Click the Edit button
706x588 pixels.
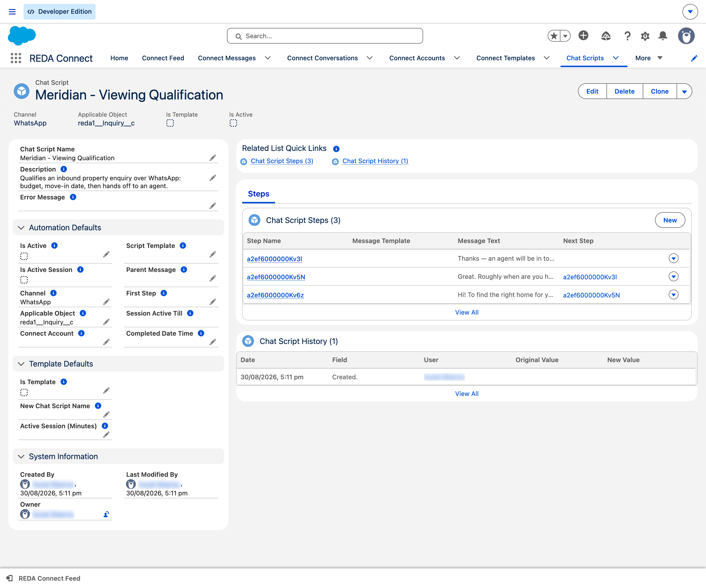[x=592, y=91]
